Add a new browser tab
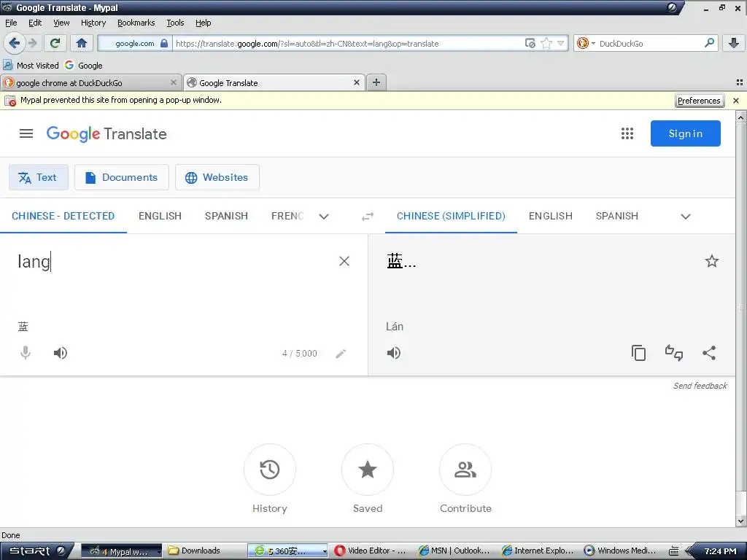 click(376, 82)
